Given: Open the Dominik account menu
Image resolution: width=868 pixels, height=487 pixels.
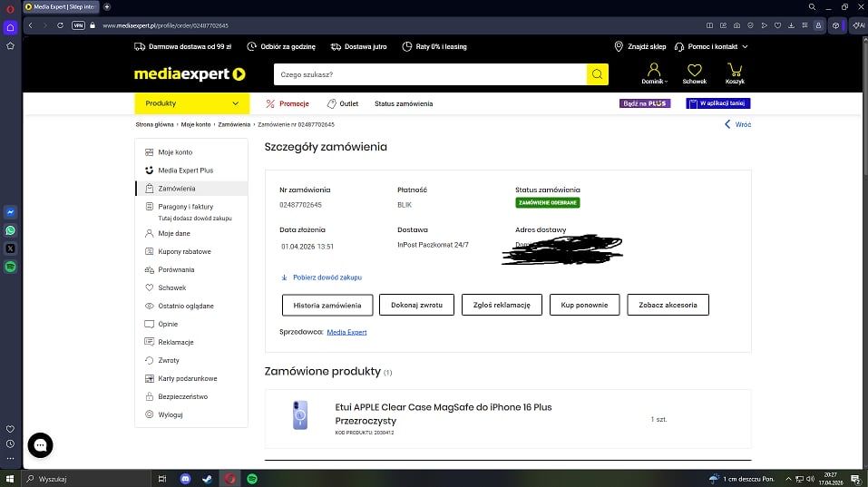Looking at the screenshot, I should 654,73.
